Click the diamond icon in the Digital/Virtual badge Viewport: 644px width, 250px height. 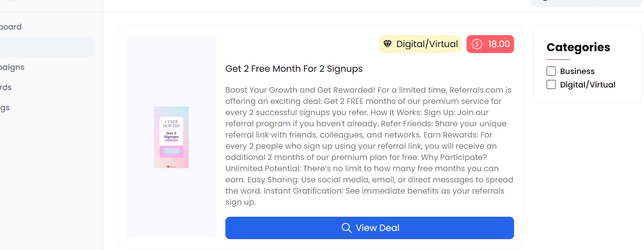point(388,44)
